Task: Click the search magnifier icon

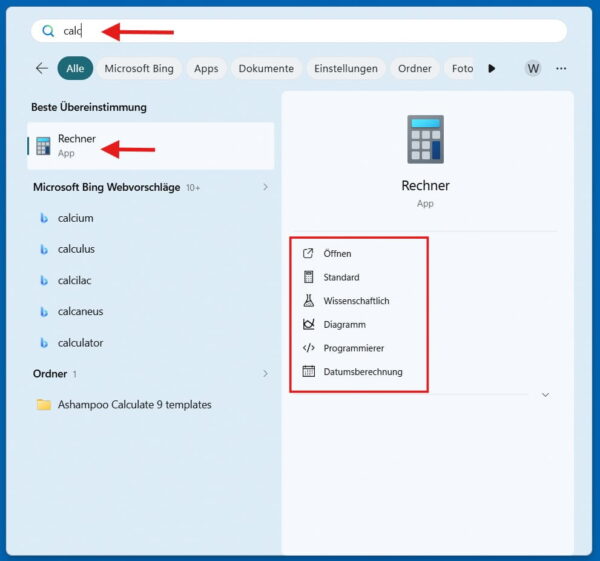Action: point(48,31)
